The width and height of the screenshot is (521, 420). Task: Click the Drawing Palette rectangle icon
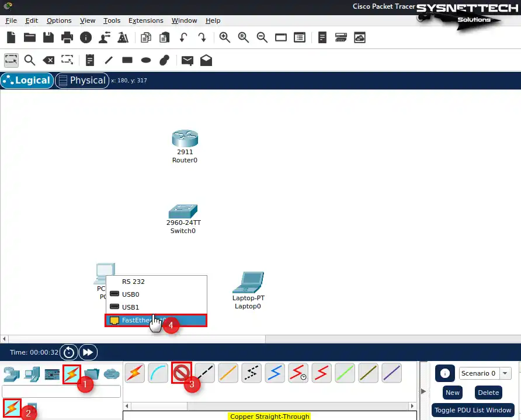[x=281, y=37]
